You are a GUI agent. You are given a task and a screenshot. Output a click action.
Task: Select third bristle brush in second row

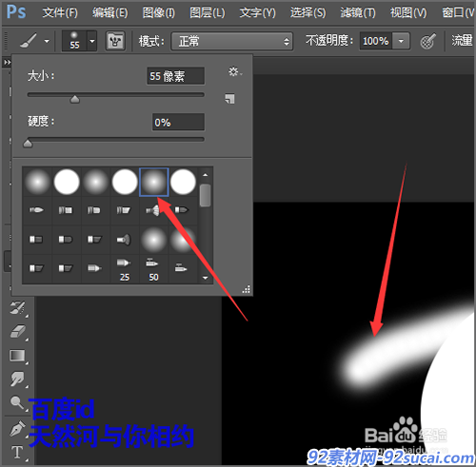[94, 210]
